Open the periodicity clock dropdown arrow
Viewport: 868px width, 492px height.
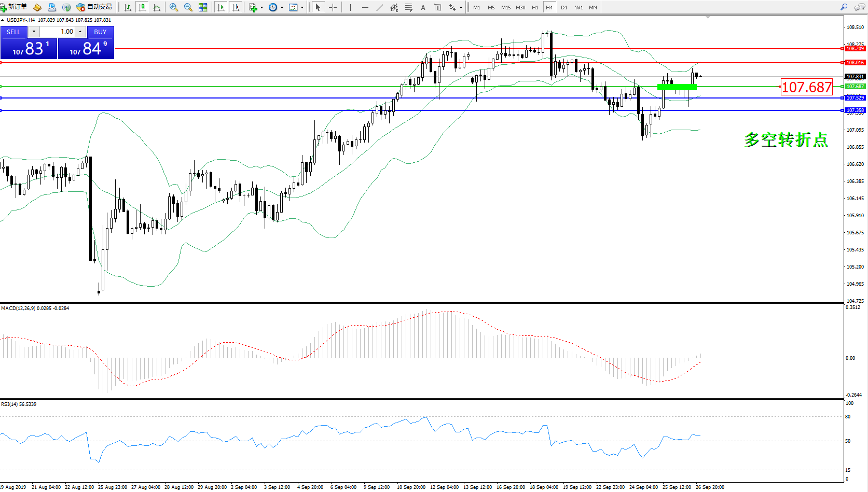pos(282,8)
